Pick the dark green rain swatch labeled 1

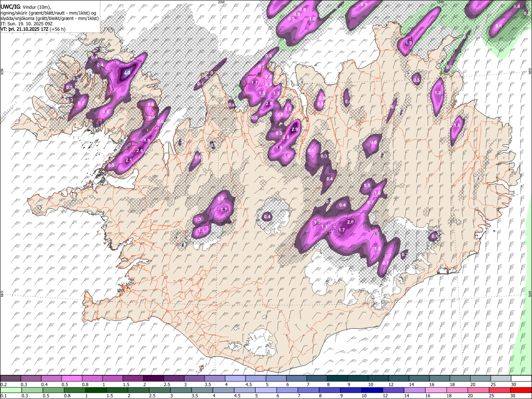96,390
